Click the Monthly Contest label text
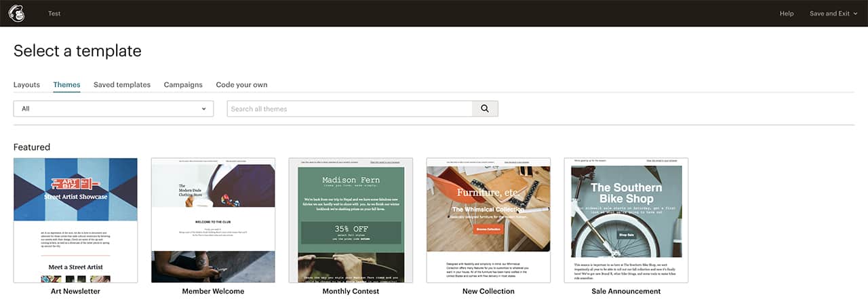The image size is (868, 306). [351, 291]
